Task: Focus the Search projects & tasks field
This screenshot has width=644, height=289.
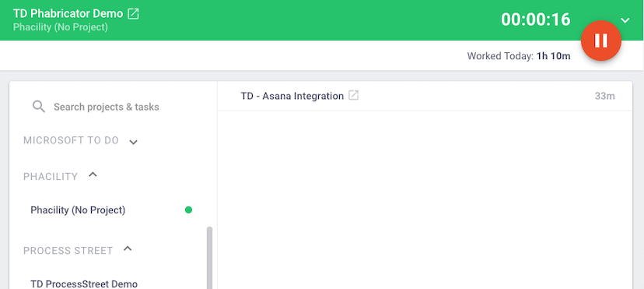Action: [x=107, y=107]
